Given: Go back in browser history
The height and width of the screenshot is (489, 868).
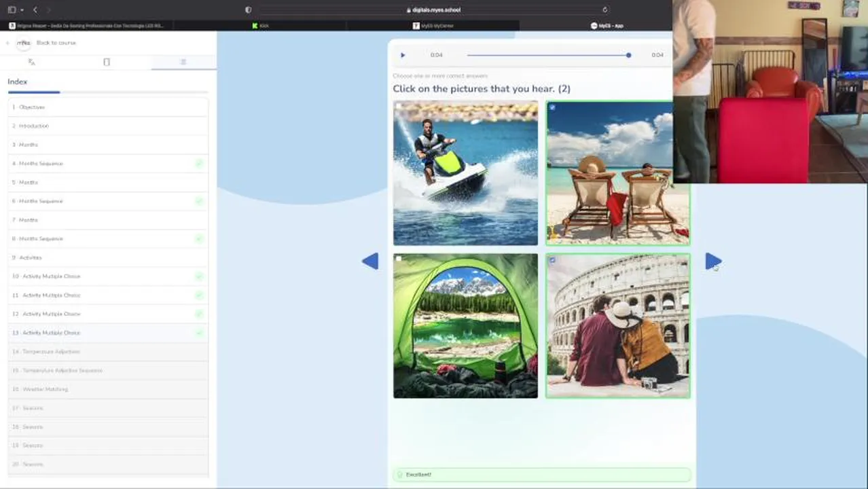Looking at the screenshot, I should pos(35,10).
